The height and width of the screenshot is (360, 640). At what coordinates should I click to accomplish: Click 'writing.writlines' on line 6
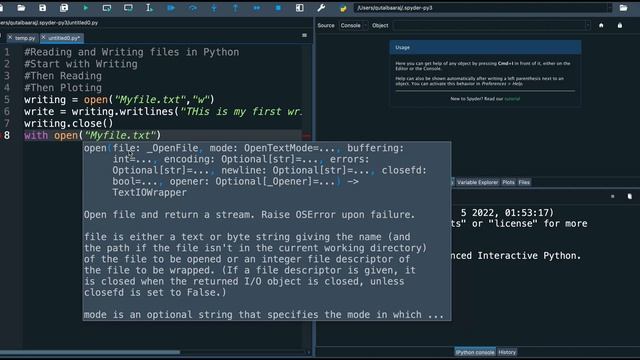pos(122,111)
